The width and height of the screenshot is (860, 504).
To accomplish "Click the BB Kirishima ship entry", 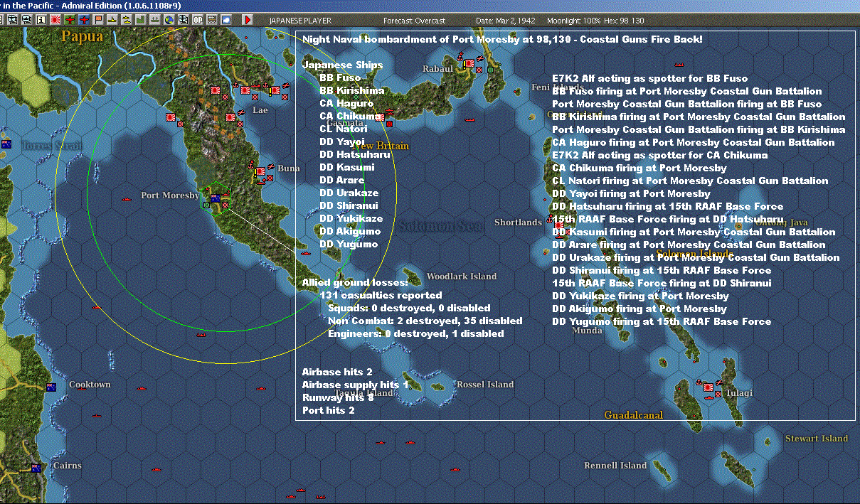I will 352,91.
